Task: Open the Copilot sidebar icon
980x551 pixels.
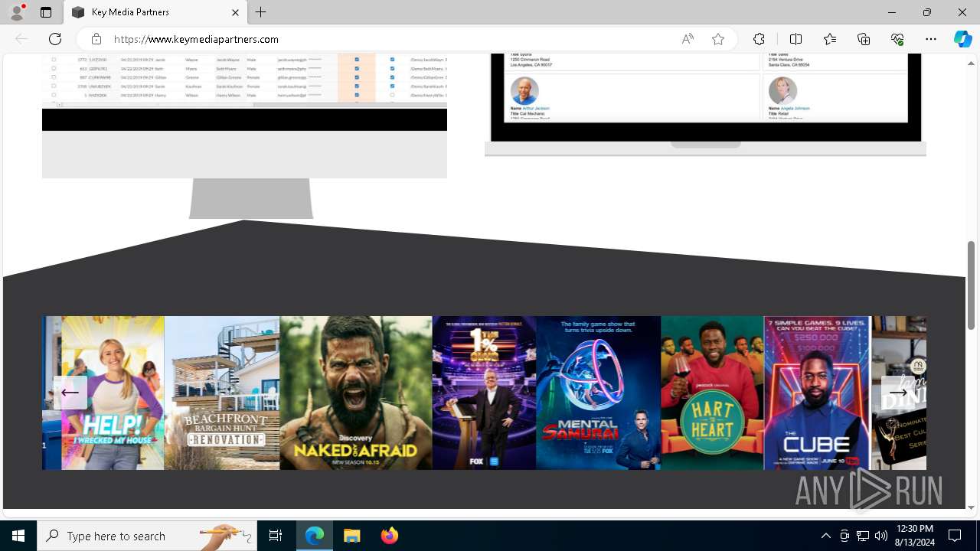Action: point(962,39)
